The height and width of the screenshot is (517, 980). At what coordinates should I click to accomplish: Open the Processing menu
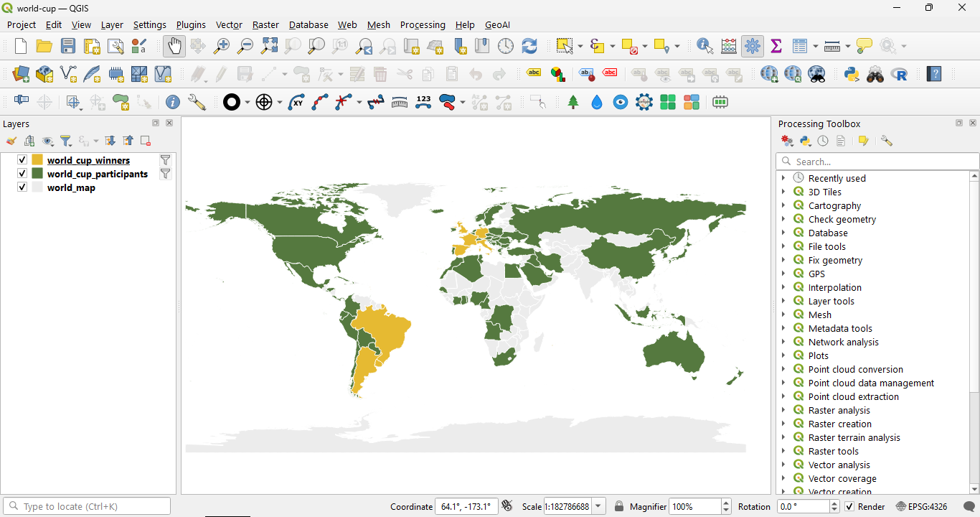point(423,24)
